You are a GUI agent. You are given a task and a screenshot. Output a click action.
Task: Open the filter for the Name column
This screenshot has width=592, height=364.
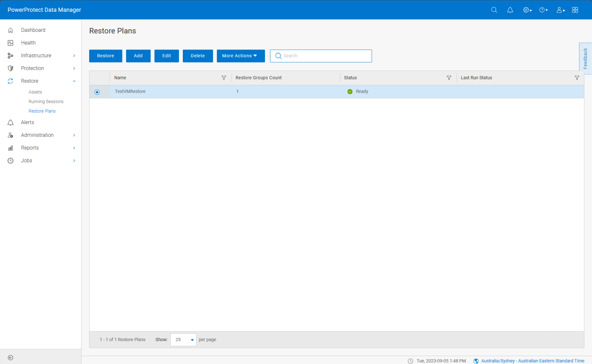coord(224,78)
